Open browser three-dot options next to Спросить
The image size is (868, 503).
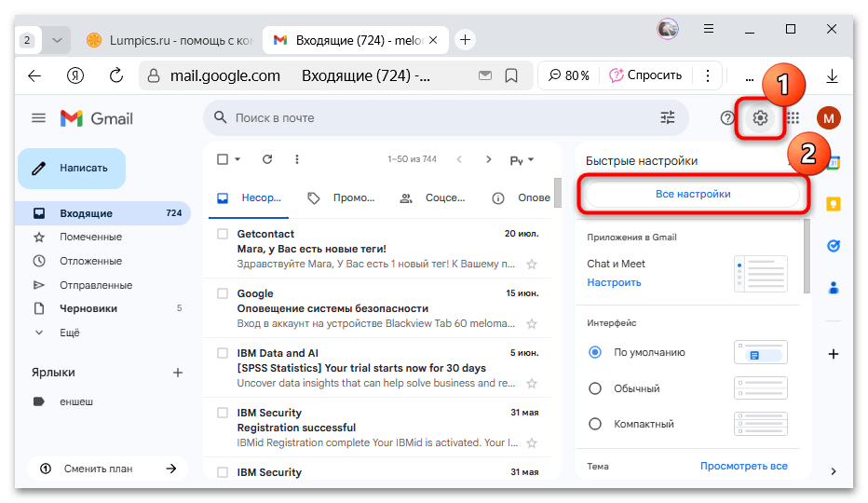point(708,75)
